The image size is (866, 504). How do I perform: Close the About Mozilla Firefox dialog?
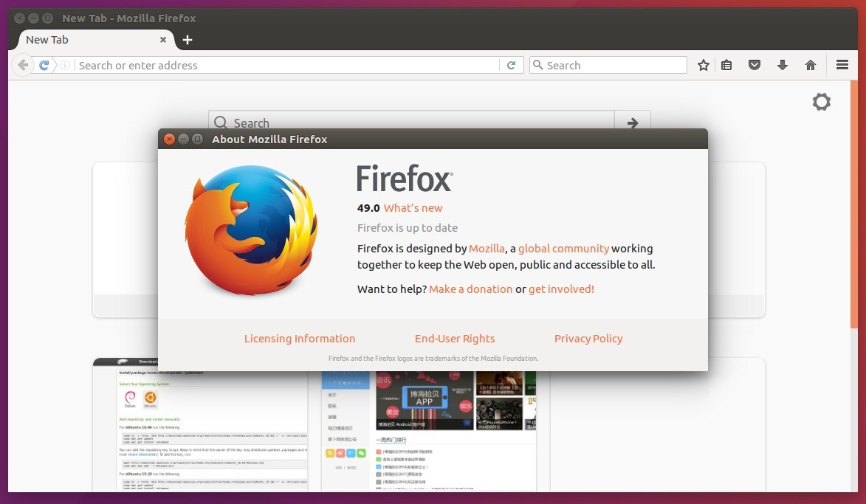coord(170,139)
